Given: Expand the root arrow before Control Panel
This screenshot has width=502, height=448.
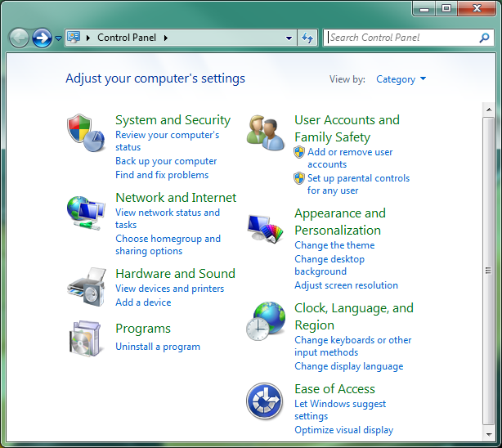Looking at the screenshot, I should (88, 38).
